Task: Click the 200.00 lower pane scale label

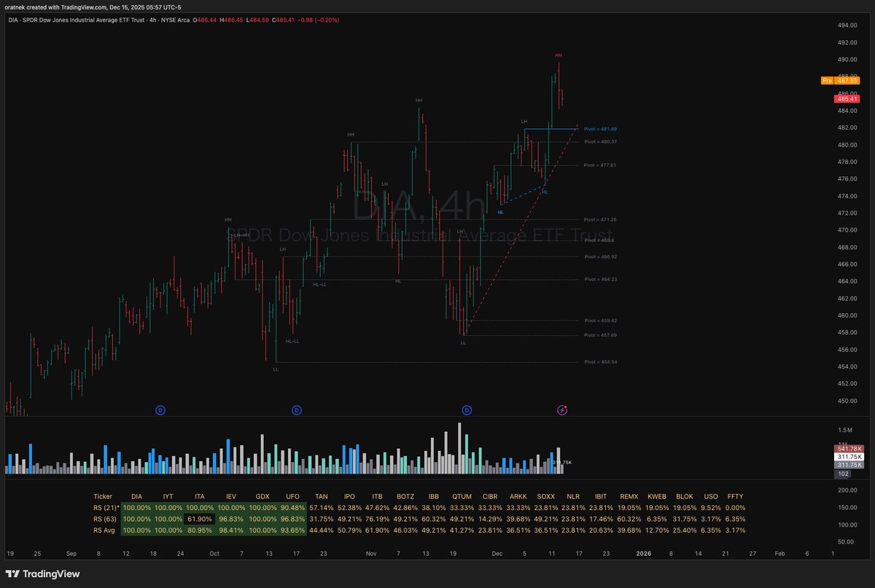Action: [847, 490]
